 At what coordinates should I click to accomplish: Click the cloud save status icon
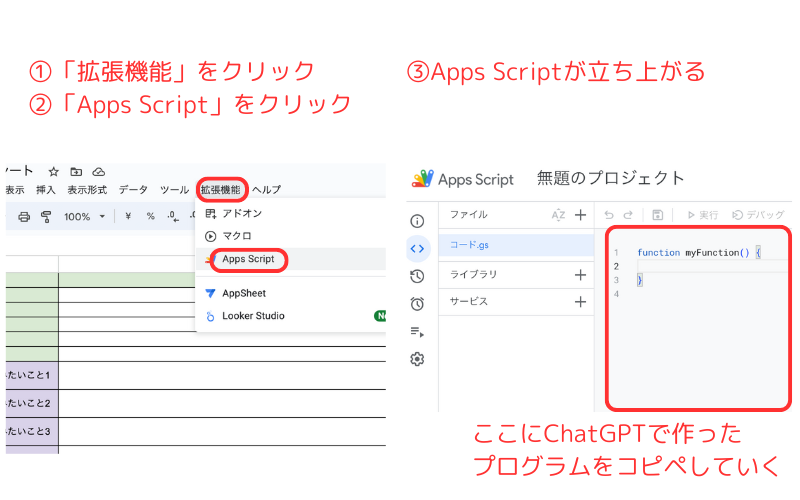(x=98, y=171)
